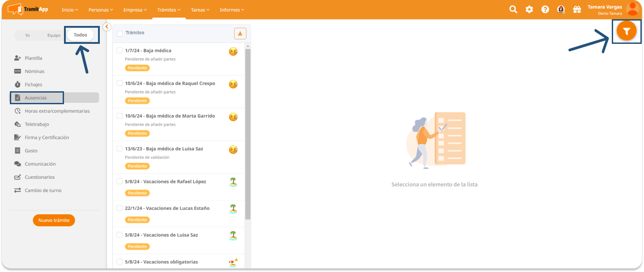
Task: Tick checkbox for Baja médica de Raquel Crespo
Action: pos(119,83)
